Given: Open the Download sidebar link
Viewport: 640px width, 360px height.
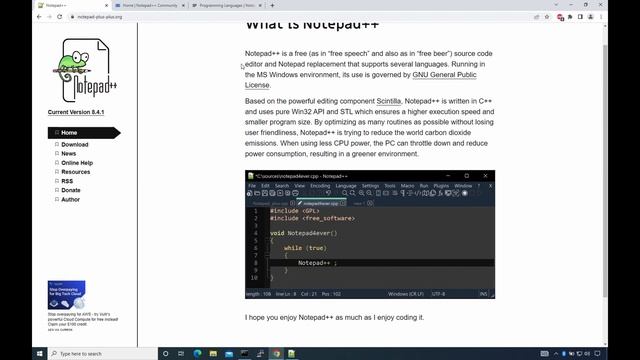Looking at the screenshot, I should (x=75, y=144).
